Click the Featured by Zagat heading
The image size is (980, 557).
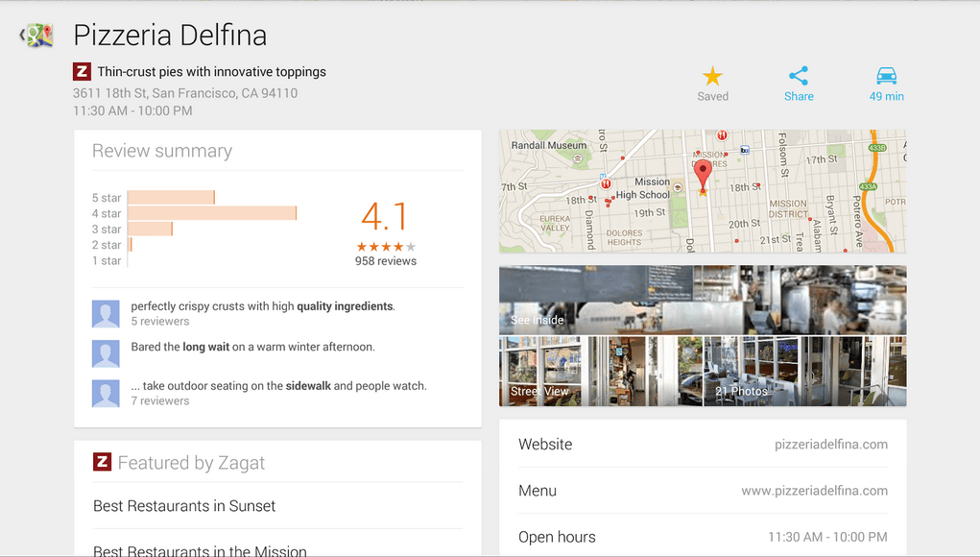(x=191, y=463)
